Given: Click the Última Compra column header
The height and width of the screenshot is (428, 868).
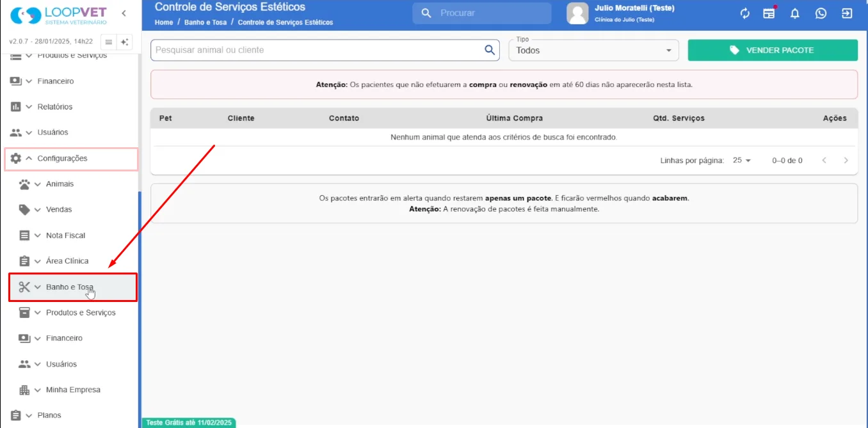Looking at the screenshot, I should tap(514, 118).
